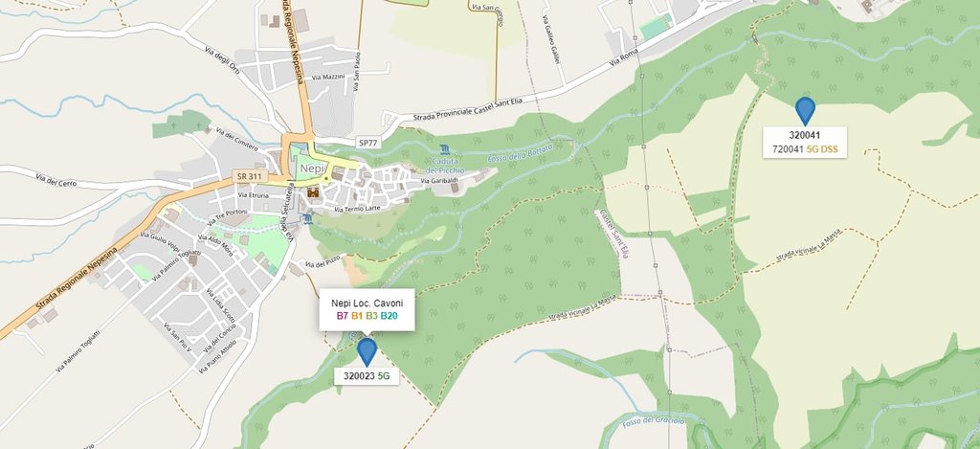Screen dimensions: 980x449
Task: Click the 320041 site ID text
Action: (x=805, y=135)
